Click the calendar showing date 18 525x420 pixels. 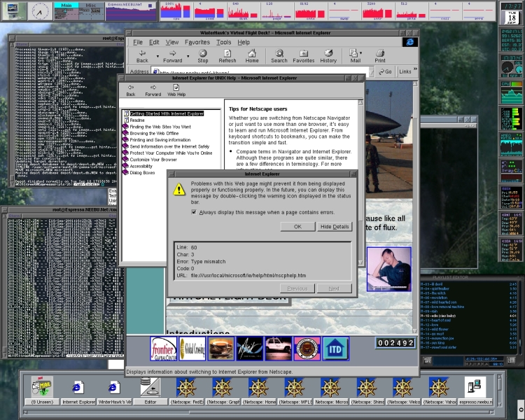coord(512,17)
